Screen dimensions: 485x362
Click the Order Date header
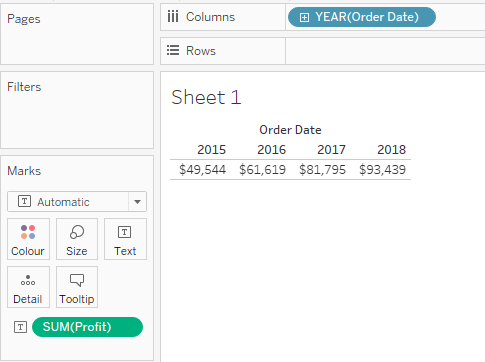[x=290, y=130]
